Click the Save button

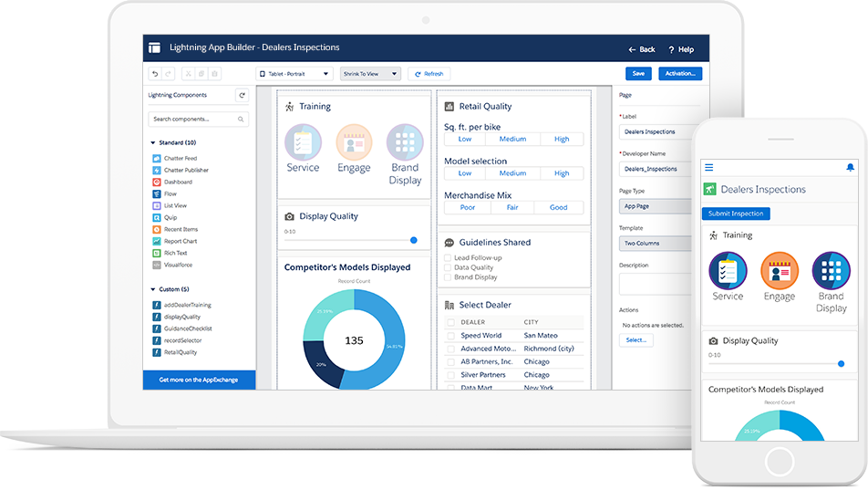coord(638,74)
